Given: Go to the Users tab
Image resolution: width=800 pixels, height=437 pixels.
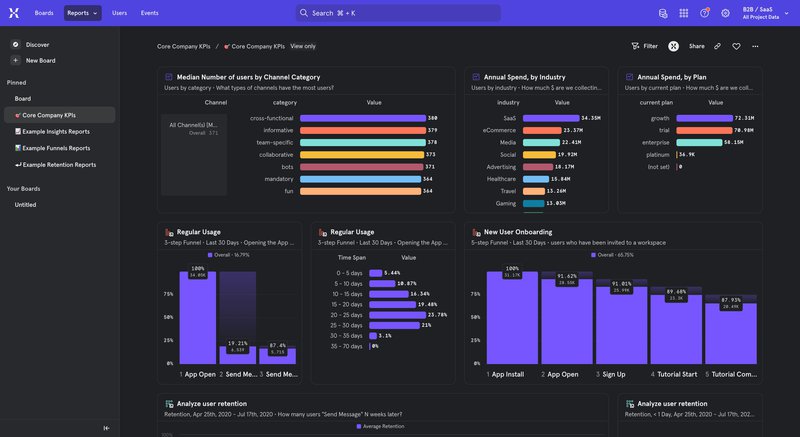Looking at the screenshot, I should point(119,13).
